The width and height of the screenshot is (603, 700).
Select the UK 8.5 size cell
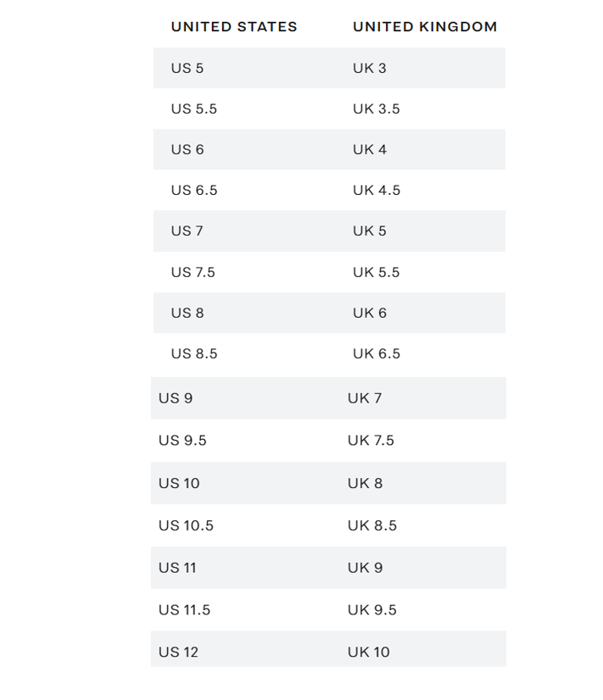pyautogui.click(x=372, y=525)
